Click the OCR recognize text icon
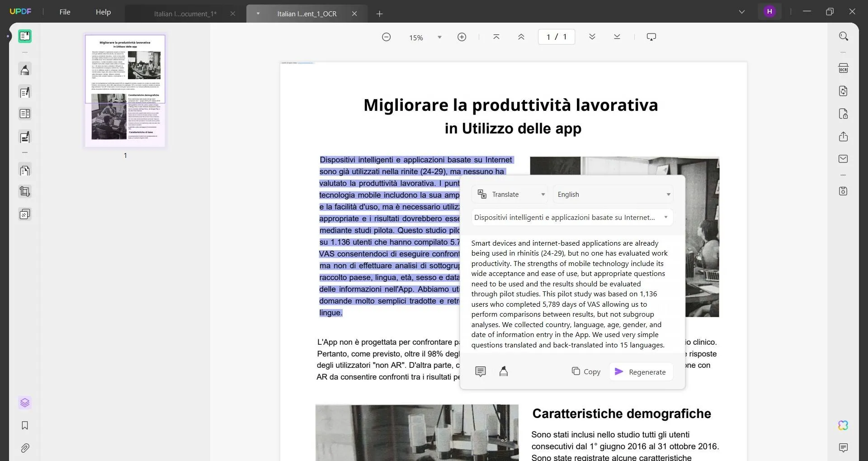 (843, 68)
